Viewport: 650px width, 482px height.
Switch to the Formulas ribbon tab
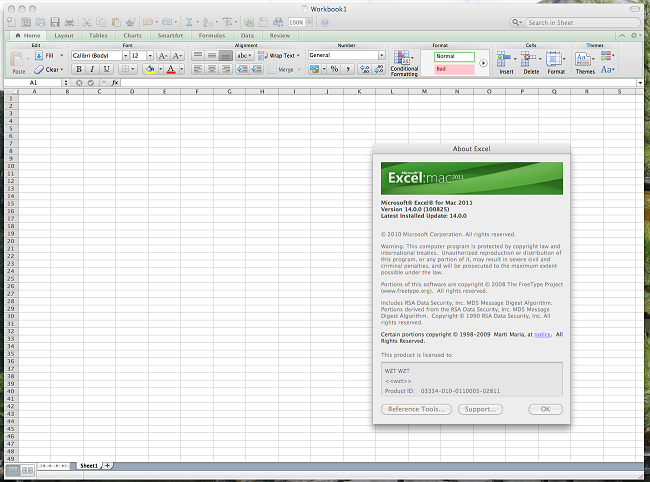(212, 36)
